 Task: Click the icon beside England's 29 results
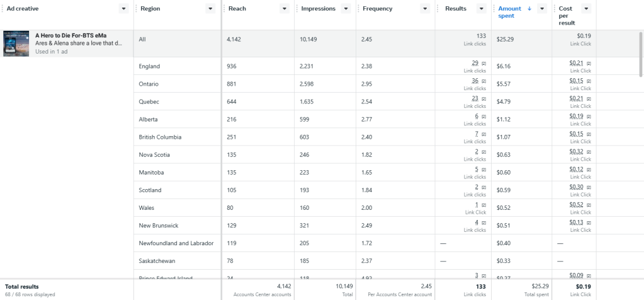(x=484, y=64)
